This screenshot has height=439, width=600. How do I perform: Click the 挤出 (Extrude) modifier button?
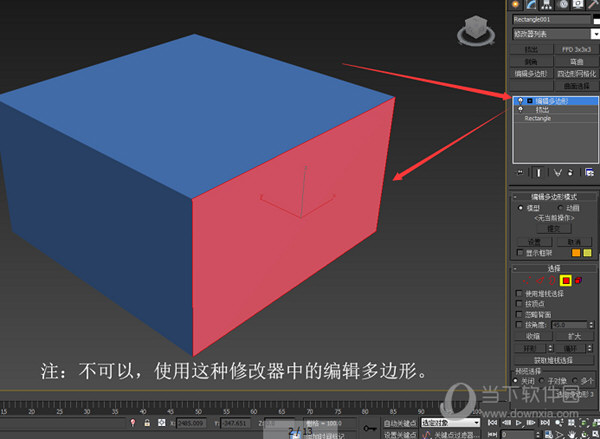click(x=531, y=50)
